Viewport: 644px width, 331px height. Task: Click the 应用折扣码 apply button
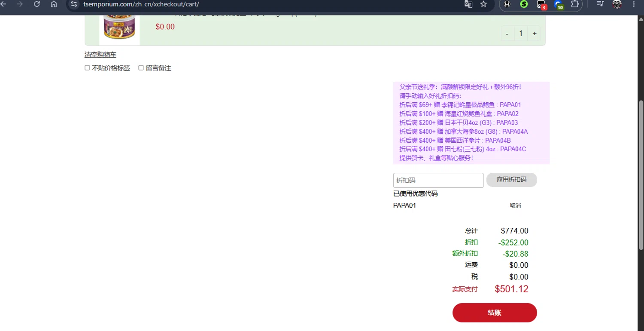pyautogui.click(x=511, y=180)
